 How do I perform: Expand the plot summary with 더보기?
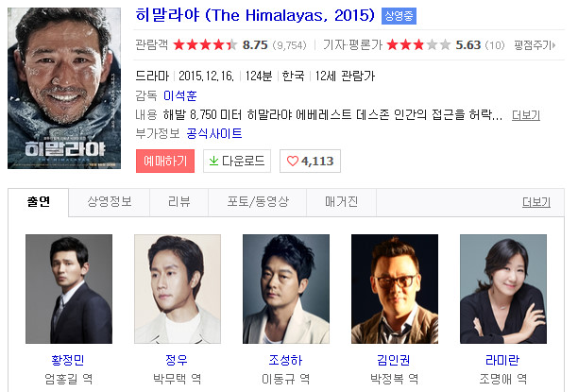tap(526, 115)
